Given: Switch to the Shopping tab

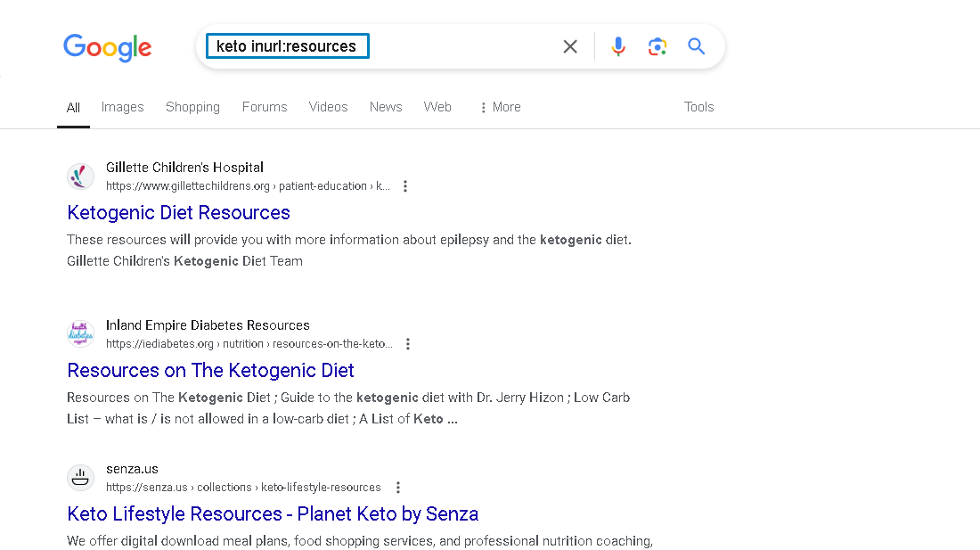Looking at the screenshot, I should [x=192, y=107].
